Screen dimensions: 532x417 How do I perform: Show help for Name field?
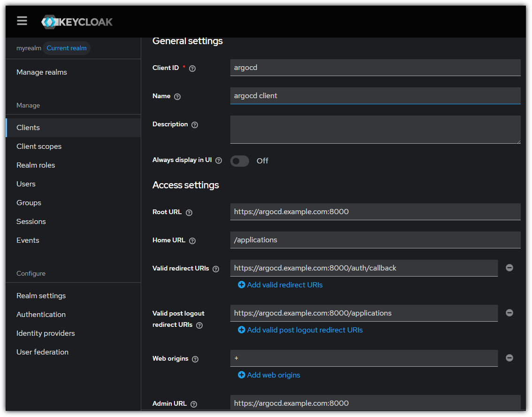point(177,97)
